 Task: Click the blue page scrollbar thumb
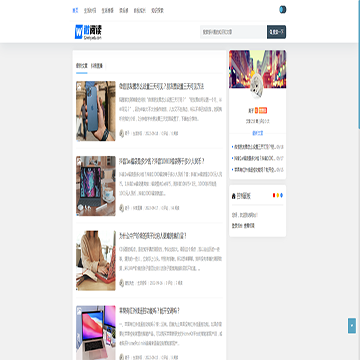coord(359,64)
